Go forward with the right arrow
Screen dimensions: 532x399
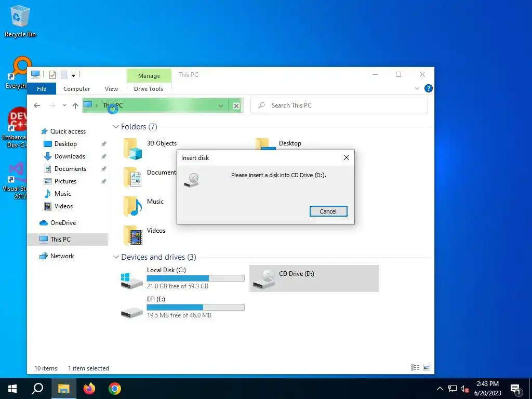tap(52, 105)
